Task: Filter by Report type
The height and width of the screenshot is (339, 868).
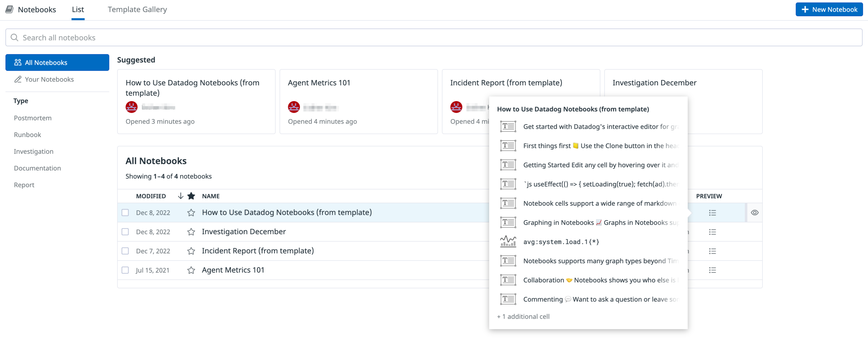Action: click(x=24, y=185)
